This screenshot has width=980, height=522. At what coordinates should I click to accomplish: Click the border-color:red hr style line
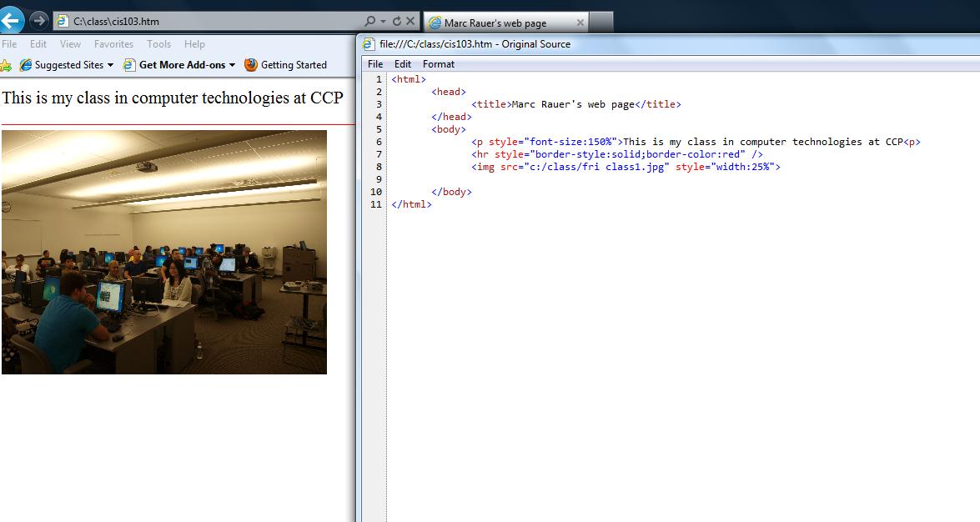pos(617,154)
